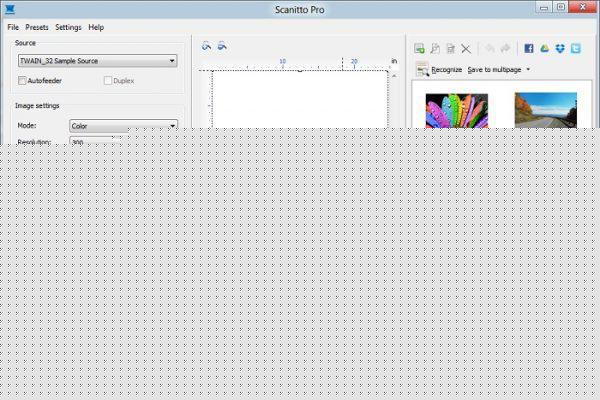Image resolution: width=600 pixels, height=400 pixels.
Task: Click the preview scroll up arrow
Action: [394, 76]
